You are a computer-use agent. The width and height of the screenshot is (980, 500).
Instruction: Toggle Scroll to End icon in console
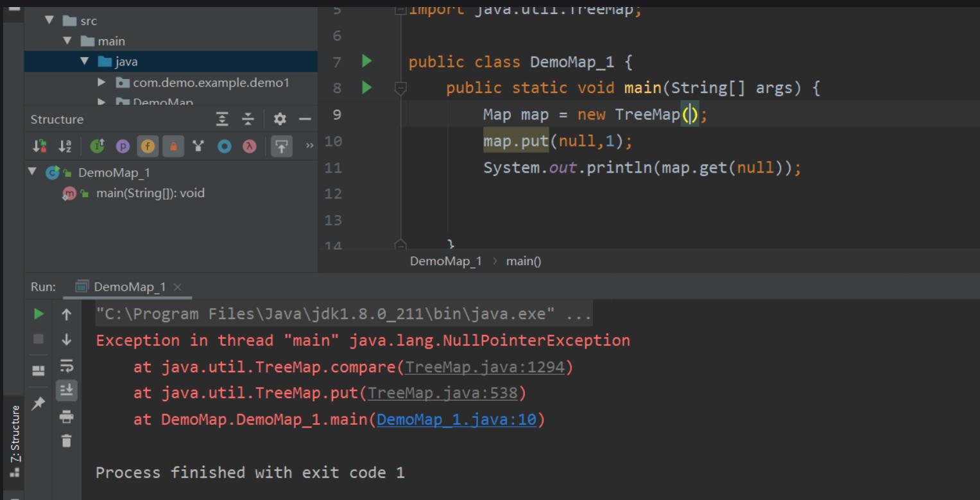(66, 390)
